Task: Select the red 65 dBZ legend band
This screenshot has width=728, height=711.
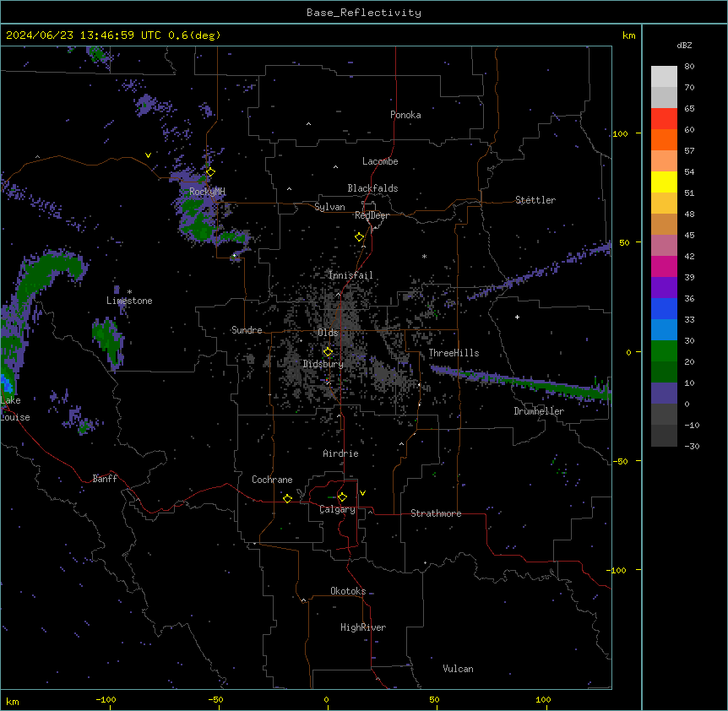Action: pyautogui.click(x=664, y=118)
